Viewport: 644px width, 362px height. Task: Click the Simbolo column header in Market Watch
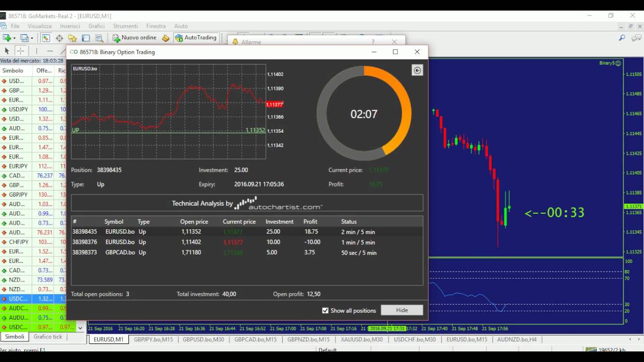click(13, 71)
